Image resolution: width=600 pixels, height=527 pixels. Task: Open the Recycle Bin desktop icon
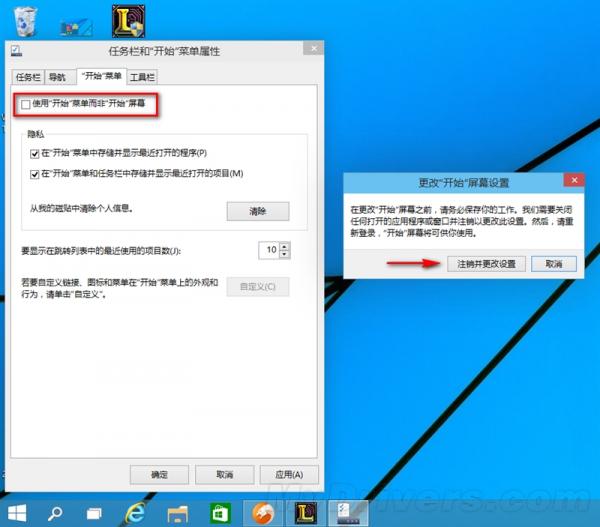click(x=26, y=19)
